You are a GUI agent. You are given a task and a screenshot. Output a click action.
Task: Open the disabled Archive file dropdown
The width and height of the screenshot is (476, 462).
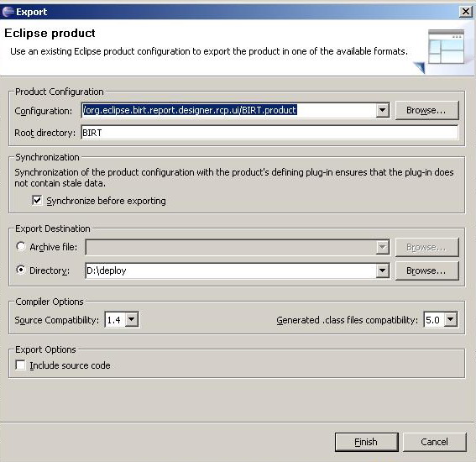coord(383,247)
